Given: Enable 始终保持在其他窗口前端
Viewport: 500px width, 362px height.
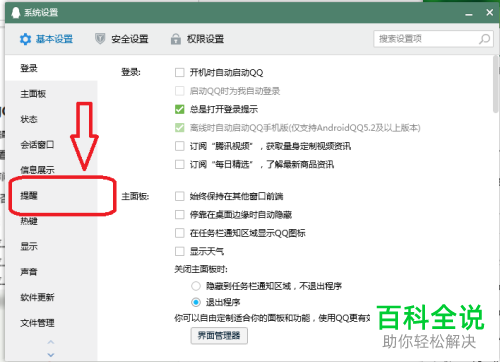Looking at the screenshot, I should (x=180, y=196).
